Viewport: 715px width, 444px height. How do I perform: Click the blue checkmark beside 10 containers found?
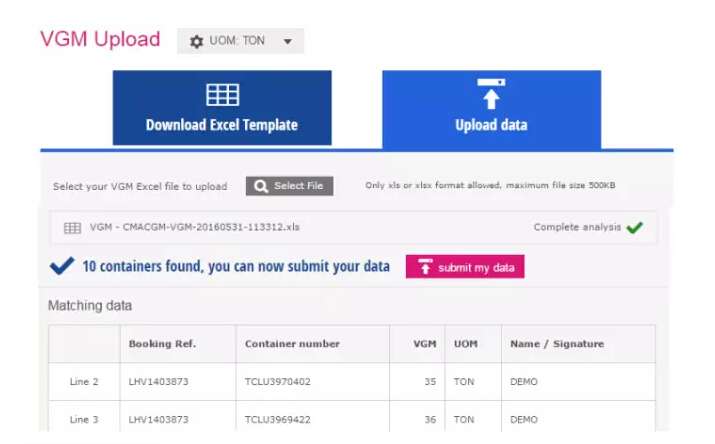click(x=62, y=266)
